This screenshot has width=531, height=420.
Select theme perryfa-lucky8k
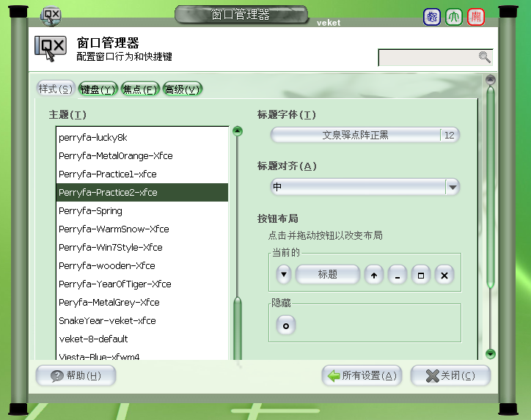click(142, 137)
